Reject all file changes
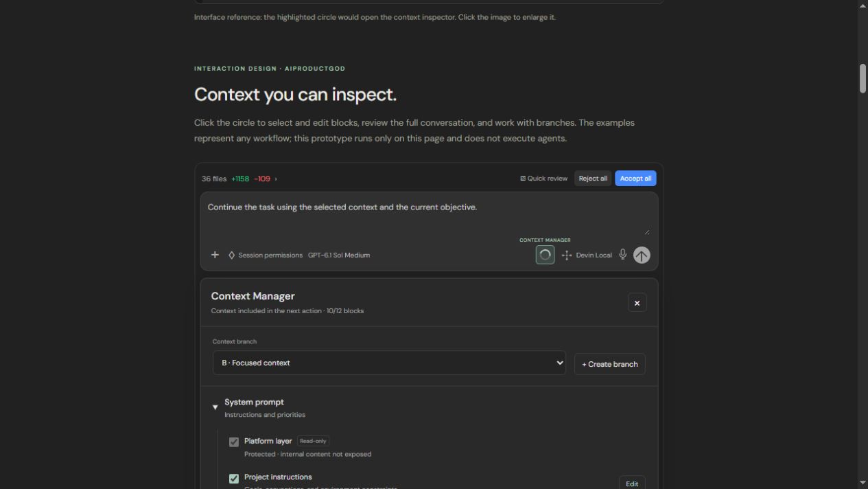The width and height of the screenshot is (868, 489). pos(593,179)
